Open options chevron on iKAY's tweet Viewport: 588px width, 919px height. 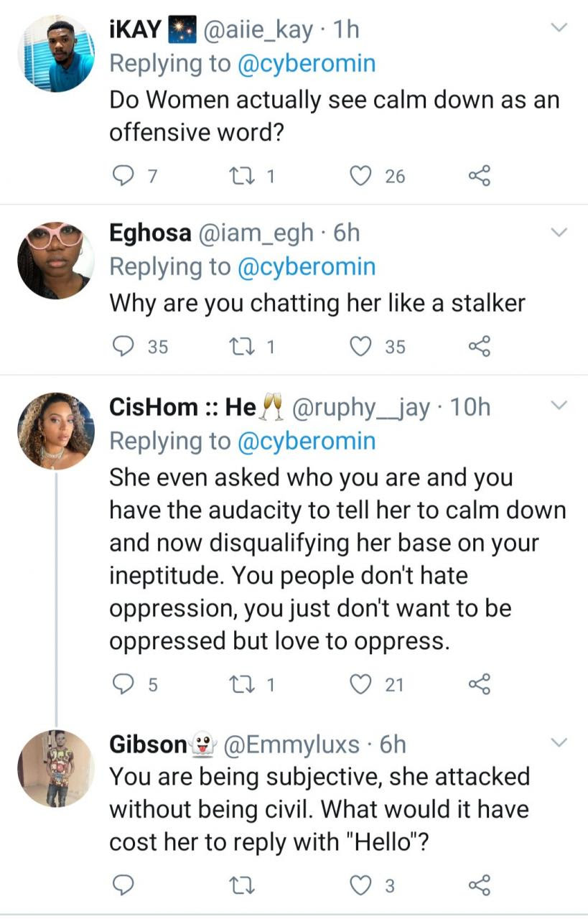pyautogui.click(x=559, y=28)
